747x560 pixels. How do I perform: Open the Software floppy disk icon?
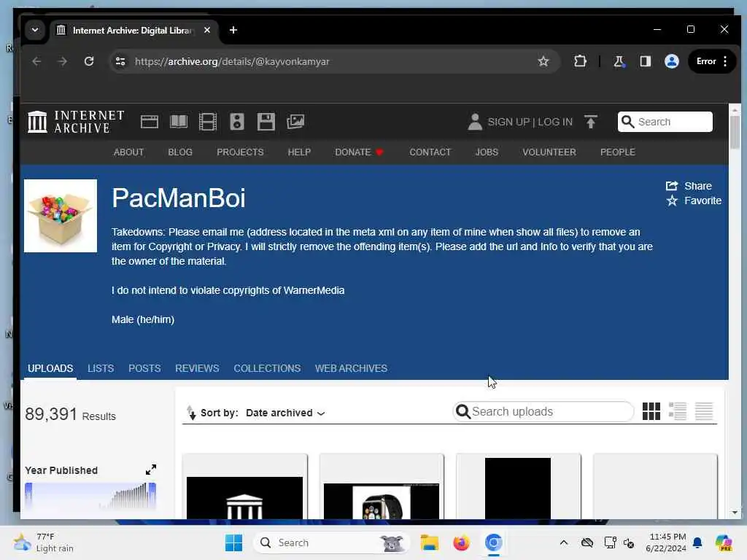[266, 122]
